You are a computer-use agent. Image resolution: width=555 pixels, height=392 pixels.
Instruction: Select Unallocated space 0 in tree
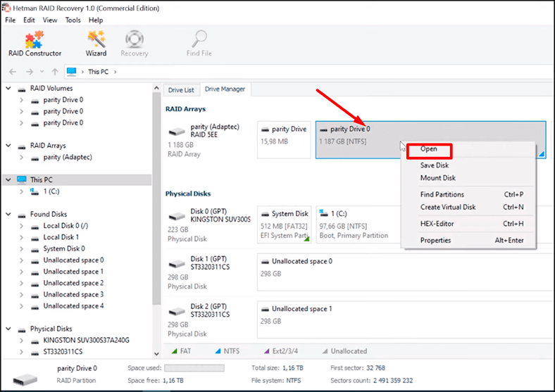click(x=73, y=260)
